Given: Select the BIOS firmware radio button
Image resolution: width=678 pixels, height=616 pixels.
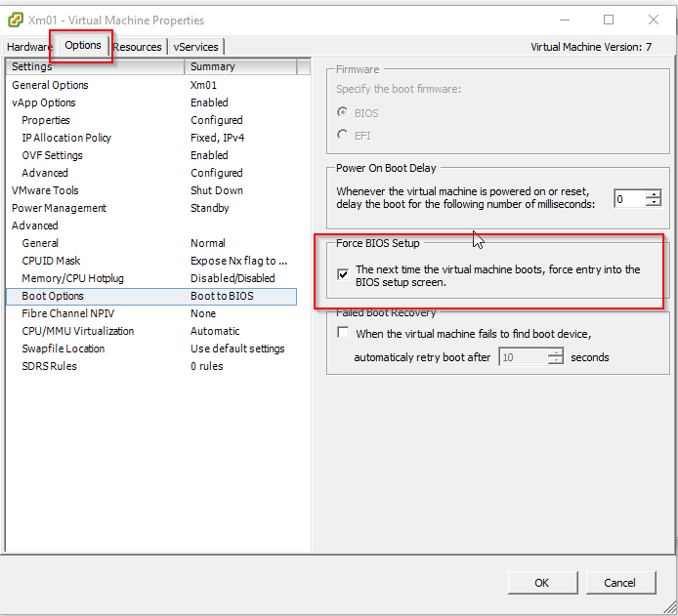Looking at the screenshot, I should (342, 113).
